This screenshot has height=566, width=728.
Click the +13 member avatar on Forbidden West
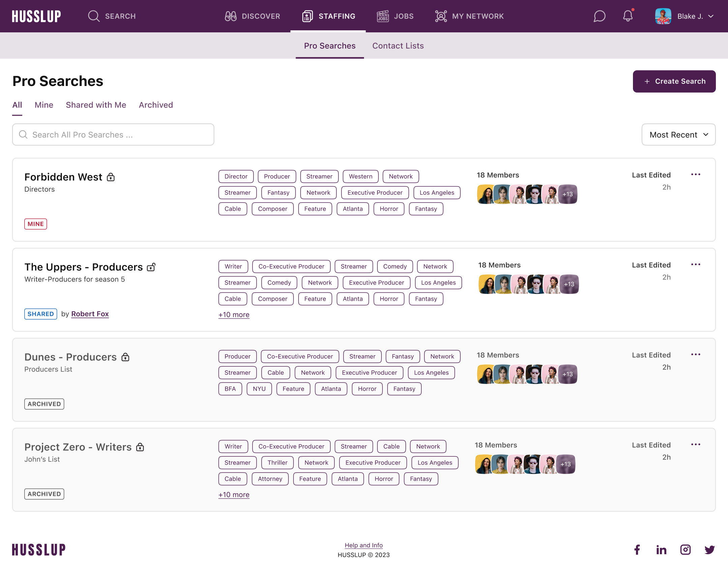pyautogui.click(x=568, y=194)
